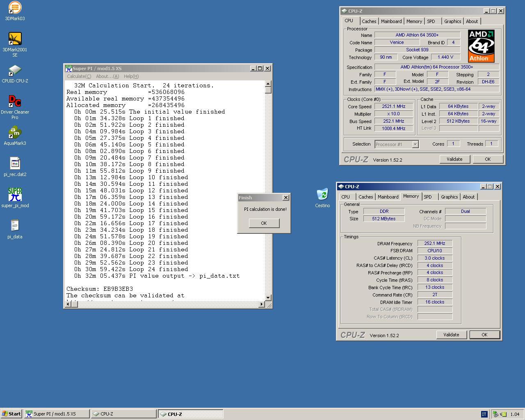The height and width of the screenshot is (420, 525).
Task: Open About tab in upper CPU-Z
Action: click(x=472, y=21)
